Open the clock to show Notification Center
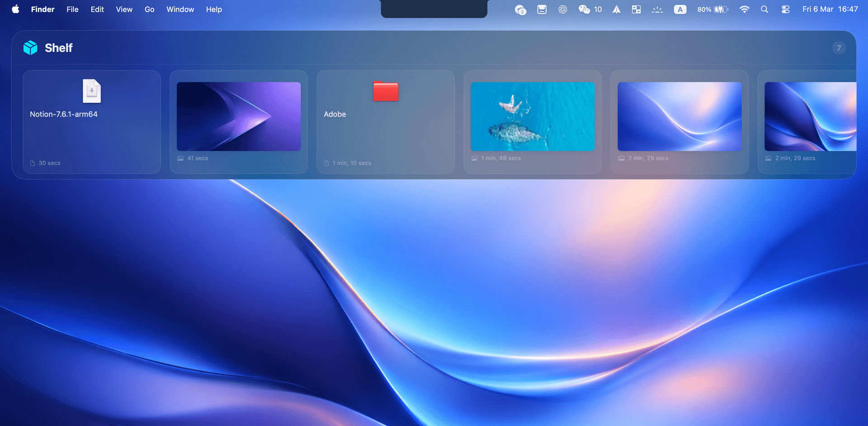Viewport: 868px width, 426px height. click(830, 9)
